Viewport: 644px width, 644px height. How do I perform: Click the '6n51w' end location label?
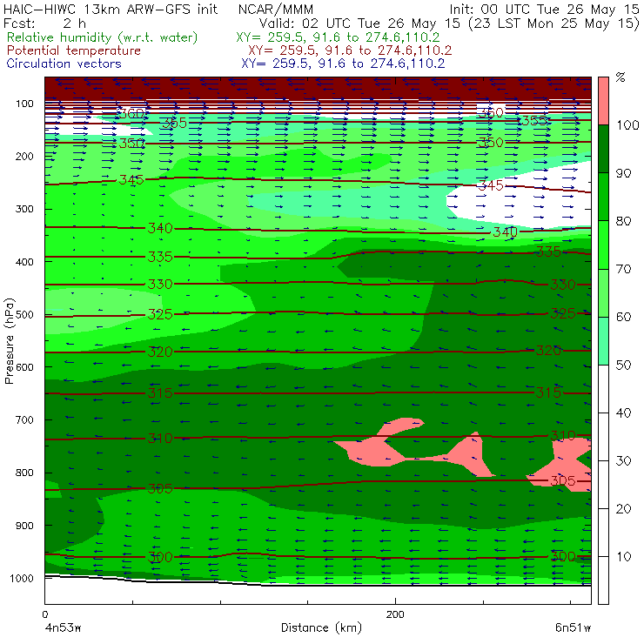(573, 627)
